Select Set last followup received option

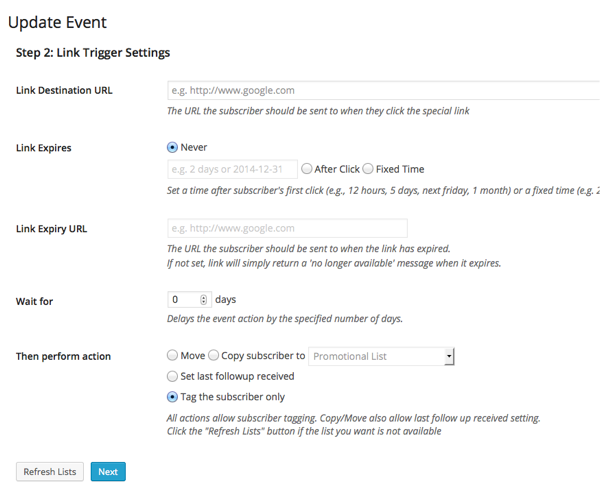(173, 376)
